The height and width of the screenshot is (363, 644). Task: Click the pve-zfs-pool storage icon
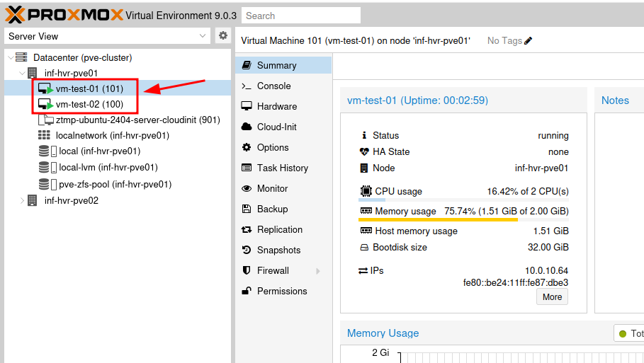[x=47, y=184]
